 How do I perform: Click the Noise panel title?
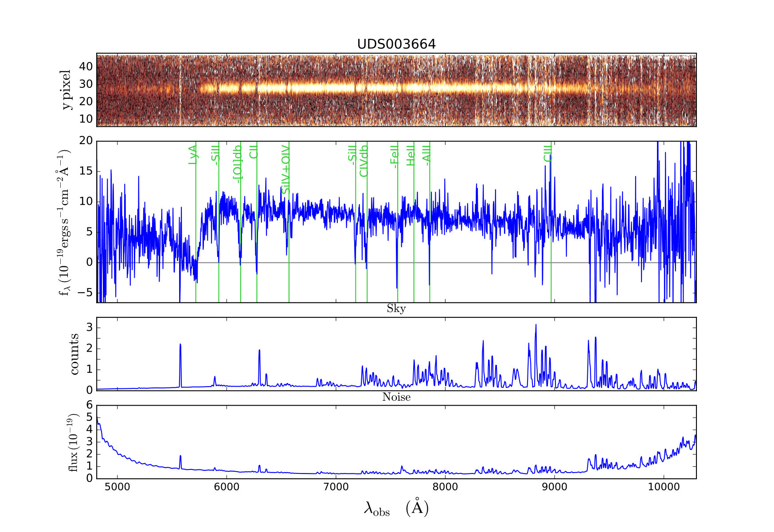pyautogui.click(x=396, y=397)
